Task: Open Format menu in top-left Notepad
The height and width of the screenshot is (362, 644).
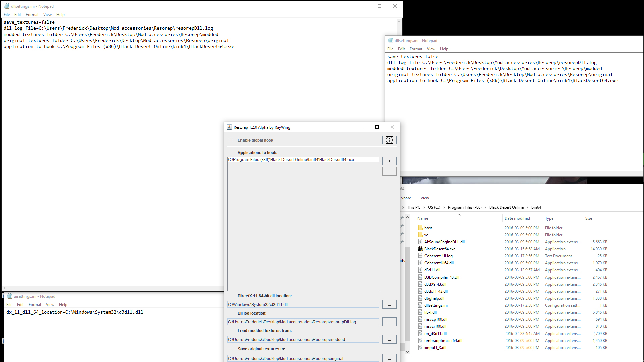Action: pyautogui.click(x=32, y=15)
